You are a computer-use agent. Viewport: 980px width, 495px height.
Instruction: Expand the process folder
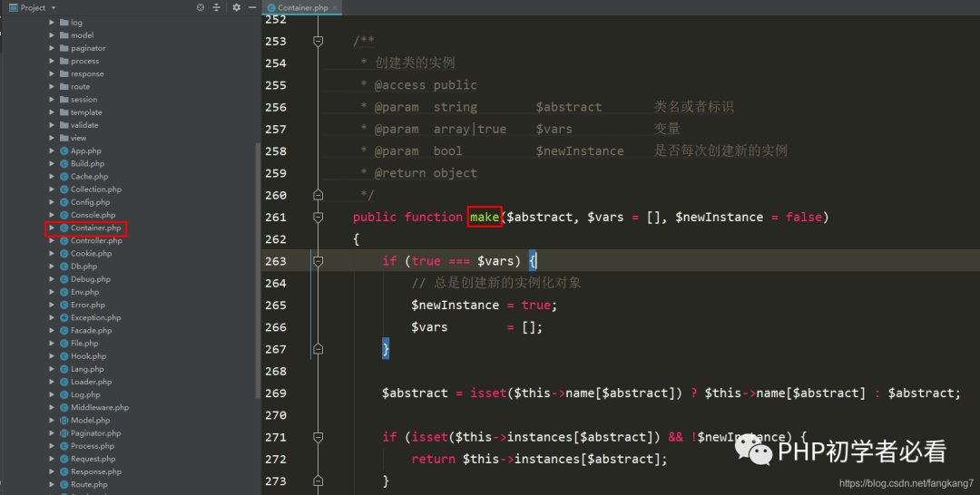(52, 61)
